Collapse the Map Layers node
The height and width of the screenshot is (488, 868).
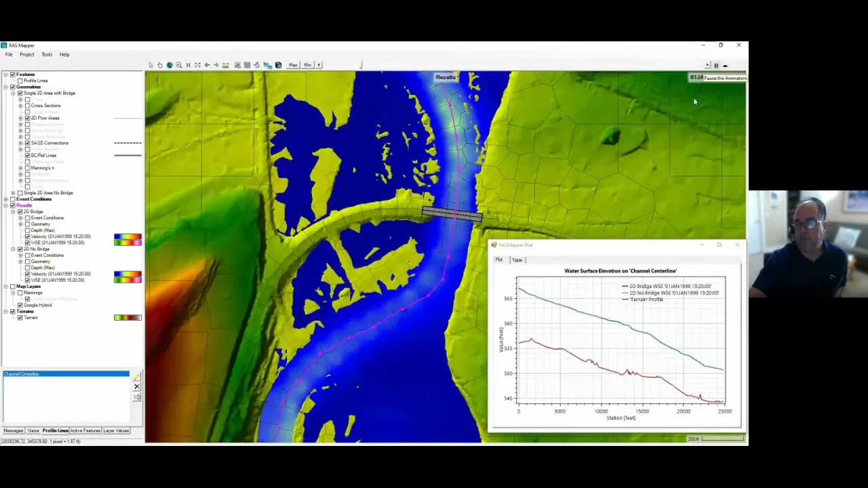[x=5, y=287]
